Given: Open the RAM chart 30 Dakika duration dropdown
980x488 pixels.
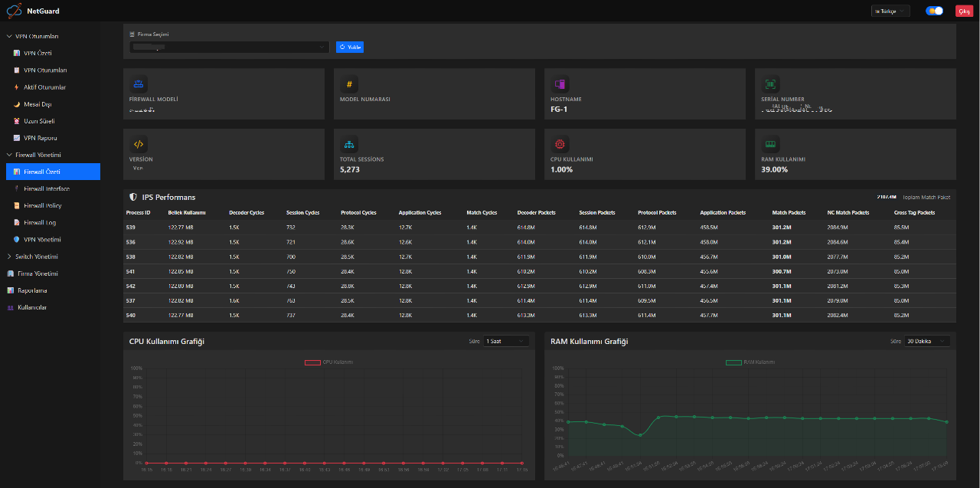Looking at the screenshot, I should click(926, 341).
